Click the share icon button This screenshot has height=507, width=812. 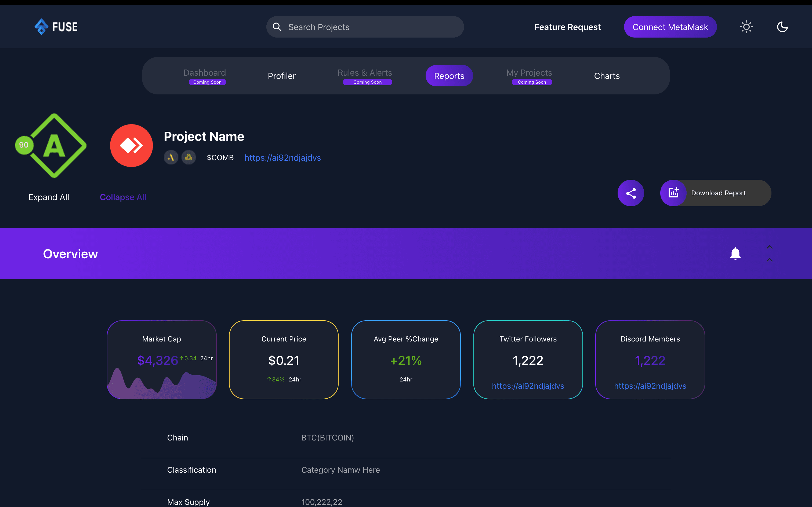[630, 193]
